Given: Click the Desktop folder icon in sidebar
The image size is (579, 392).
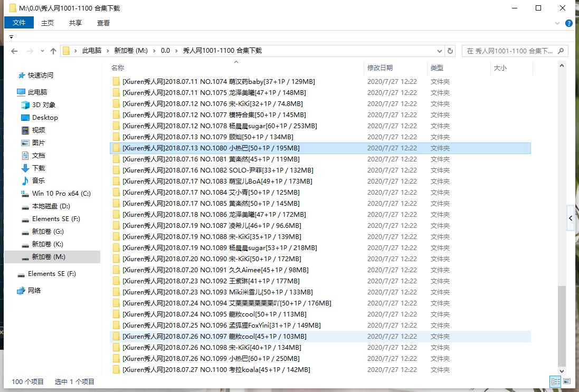Looking at the screenshot, I should click(x=25, y=118).
